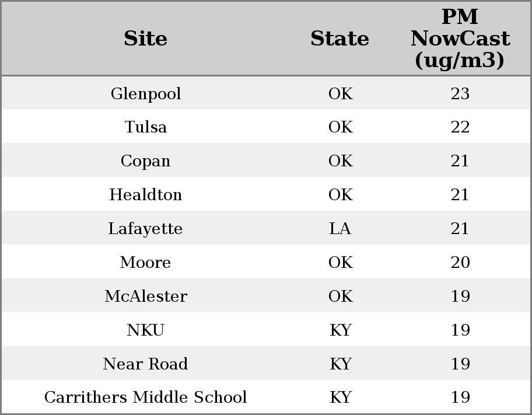Viewport: 532px width, 415px height.
Task: Select the McAlester site cell
Action: coord(146,296)
